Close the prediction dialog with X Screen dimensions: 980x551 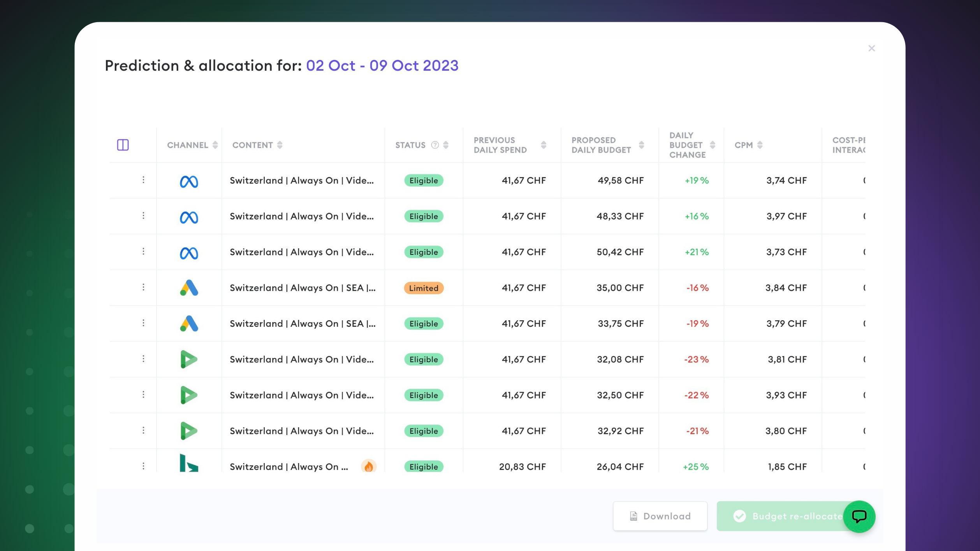871,48
